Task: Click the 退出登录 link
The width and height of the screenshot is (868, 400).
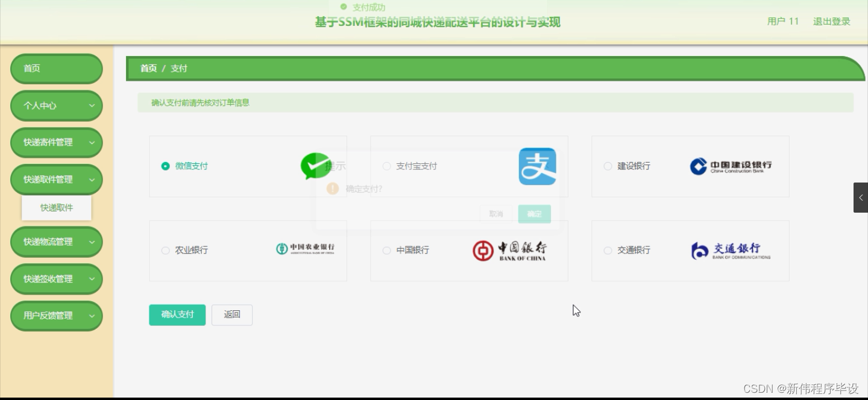Action: coord(832,22)
